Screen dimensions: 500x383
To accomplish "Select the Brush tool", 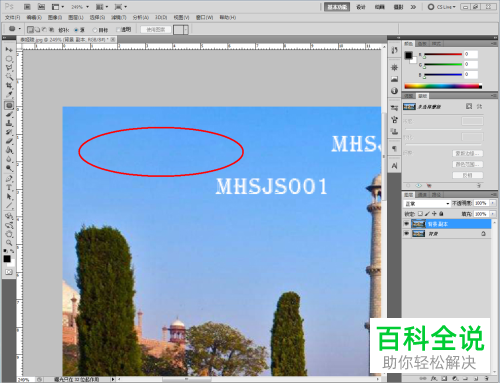I will (9, 115).
